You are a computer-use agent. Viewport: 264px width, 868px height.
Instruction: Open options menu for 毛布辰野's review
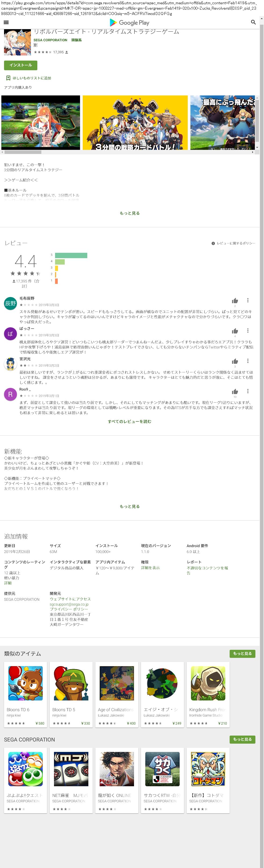click(x=248, y=300)
